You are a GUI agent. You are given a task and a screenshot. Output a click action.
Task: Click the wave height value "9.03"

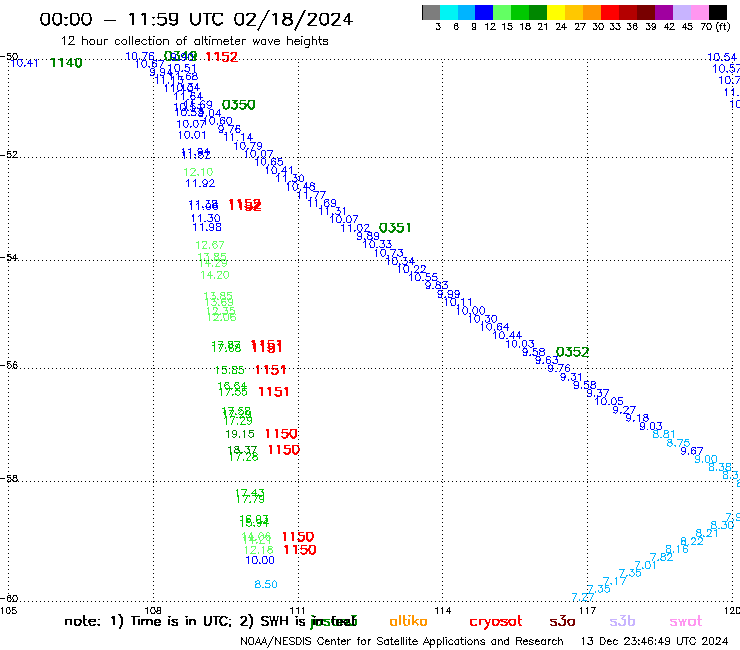click(651, 427)
